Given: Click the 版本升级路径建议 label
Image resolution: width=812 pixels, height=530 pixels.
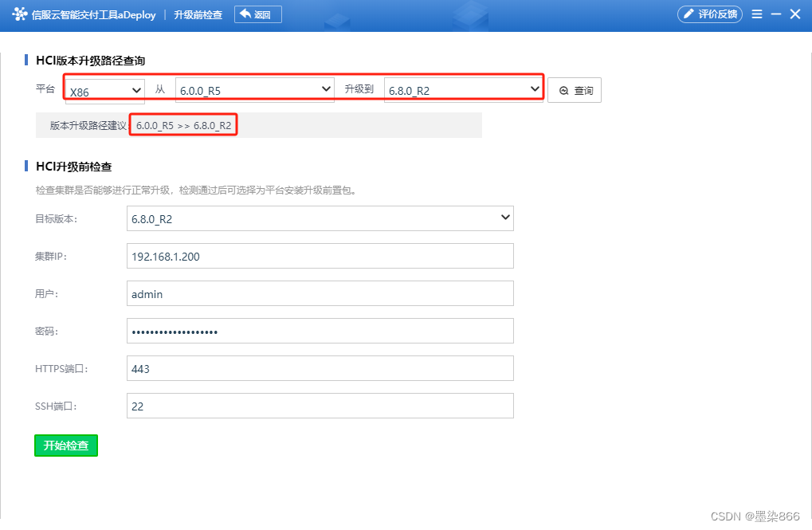Looking at the screenshot, I should click(x=88, y=125).
